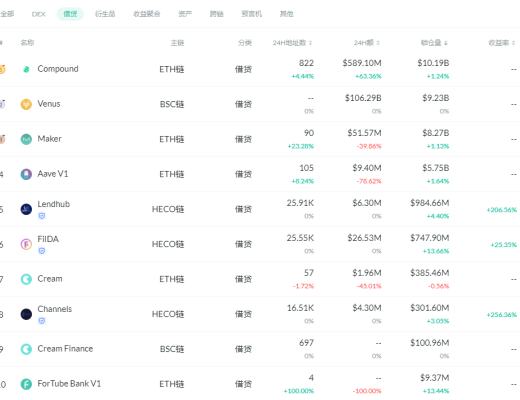The width and height of the screenshot is (520, 400).
Task: Click Venus's $106.29B 24H volume
Action: pos(363,98)
